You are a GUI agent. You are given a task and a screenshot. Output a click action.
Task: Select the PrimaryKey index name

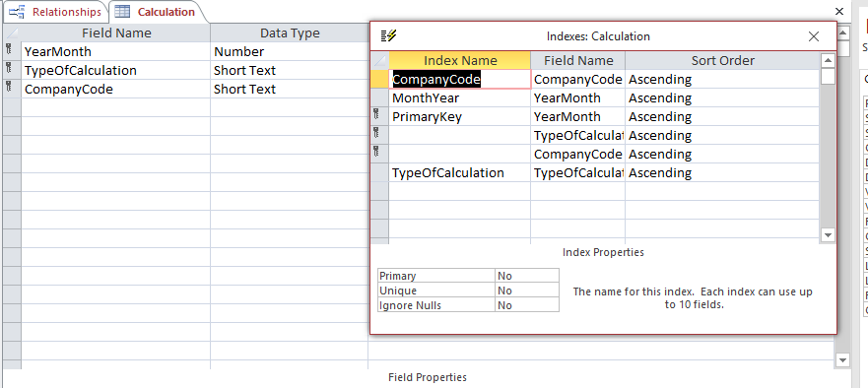[460, 117]
